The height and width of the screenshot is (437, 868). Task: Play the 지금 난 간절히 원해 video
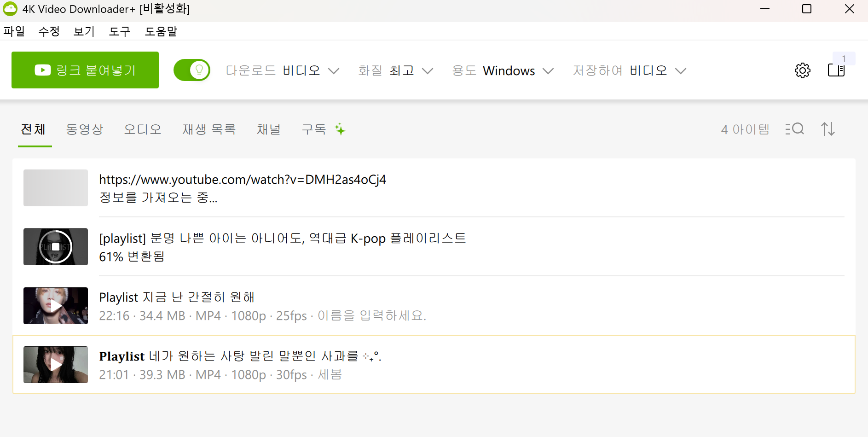pyautogui.click(x=56, y=306)
